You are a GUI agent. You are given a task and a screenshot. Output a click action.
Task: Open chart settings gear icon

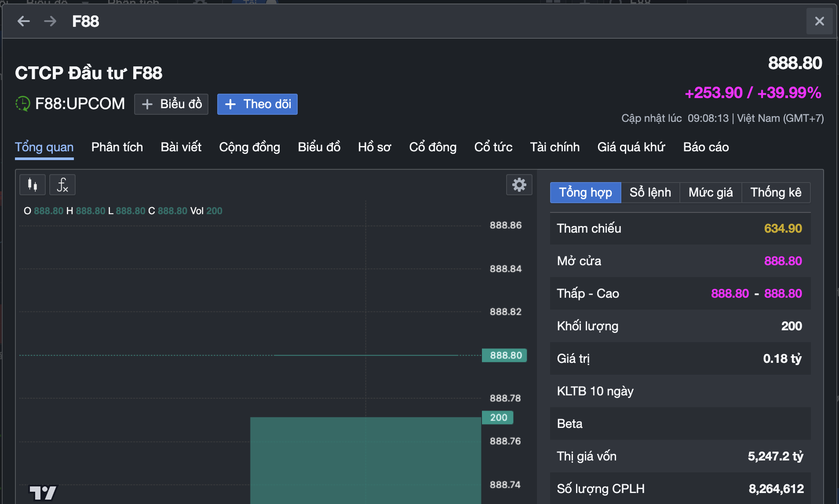(519, 185)
